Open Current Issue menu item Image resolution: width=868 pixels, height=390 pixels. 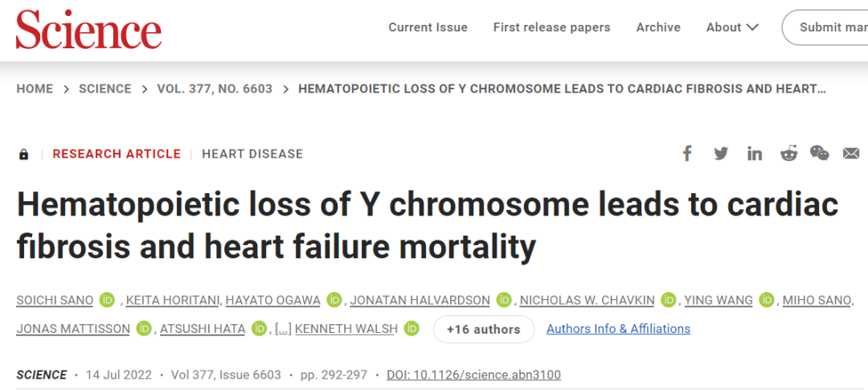tap(428, 27)
